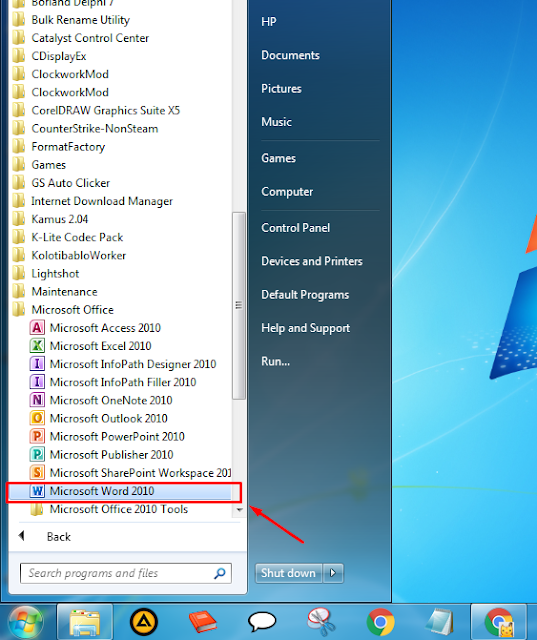Open Microsoft InfoPath Designer 2010
537x640 pixels.
tap(121, 364)
